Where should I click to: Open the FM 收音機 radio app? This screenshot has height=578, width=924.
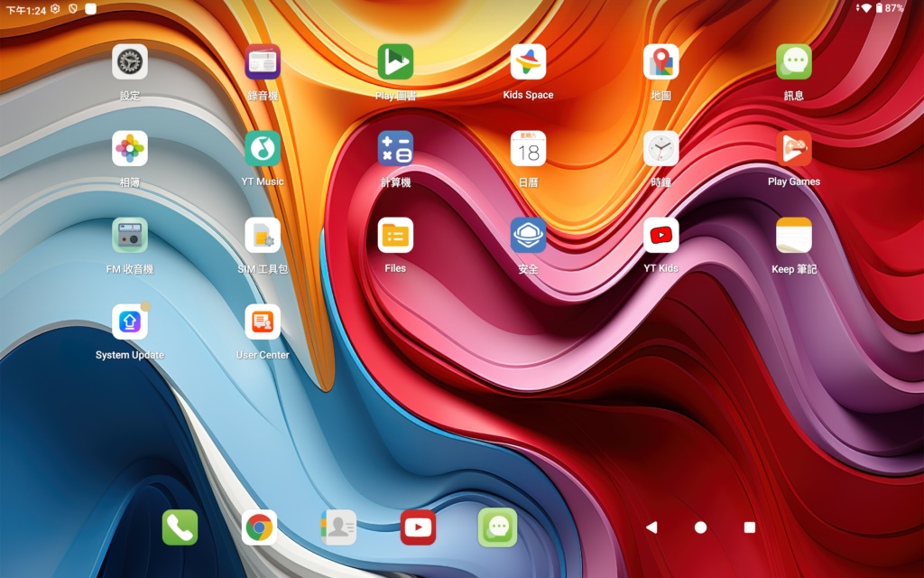click(130, 236)
